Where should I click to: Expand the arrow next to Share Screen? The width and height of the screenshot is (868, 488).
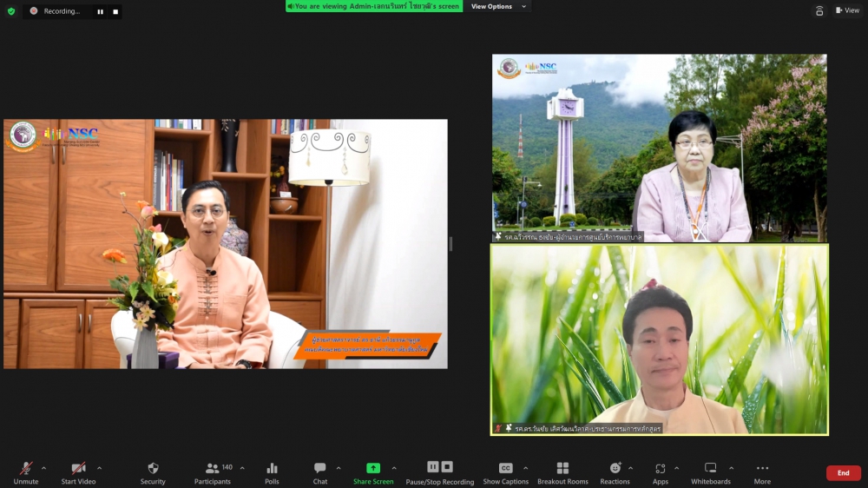pos(394,468)
